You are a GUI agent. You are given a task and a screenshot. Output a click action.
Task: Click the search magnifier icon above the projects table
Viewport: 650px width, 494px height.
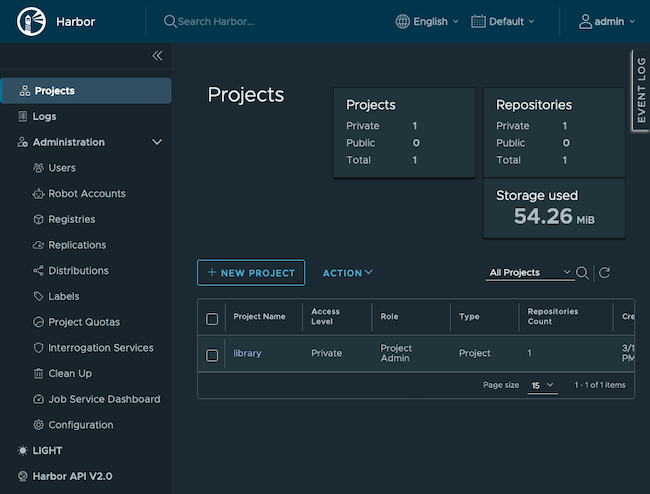click(x=582, y=273)
